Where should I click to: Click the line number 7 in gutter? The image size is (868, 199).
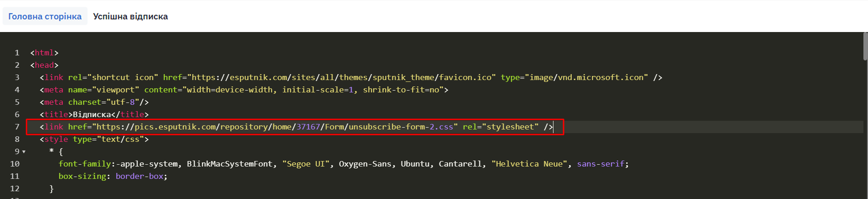(x=17, y=127)
